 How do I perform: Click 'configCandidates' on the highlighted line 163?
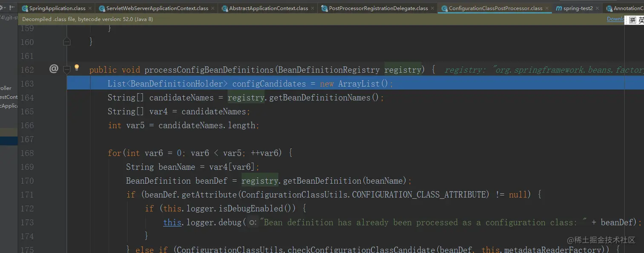click(x=269, y=84)
